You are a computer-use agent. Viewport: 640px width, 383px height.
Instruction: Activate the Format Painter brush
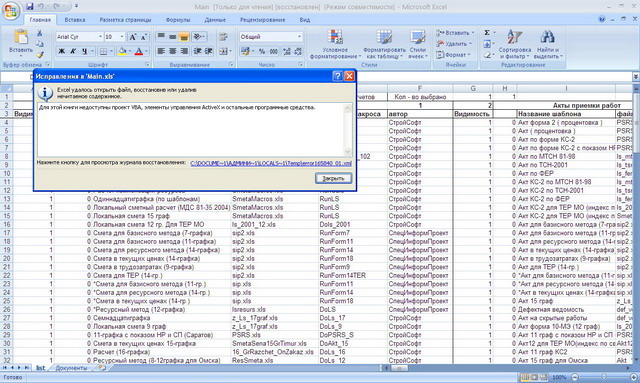(x=40, y=54)
